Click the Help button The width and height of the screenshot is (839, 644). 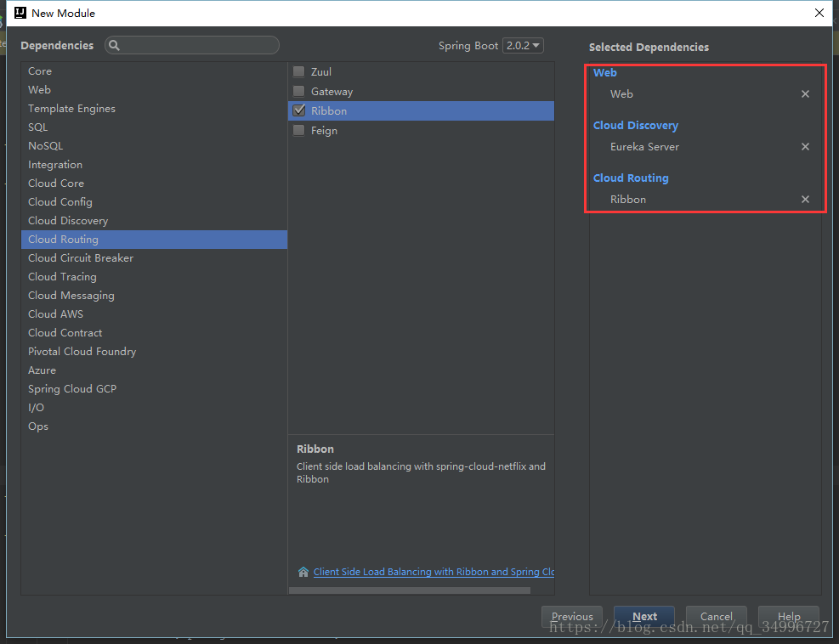point(789,617)
